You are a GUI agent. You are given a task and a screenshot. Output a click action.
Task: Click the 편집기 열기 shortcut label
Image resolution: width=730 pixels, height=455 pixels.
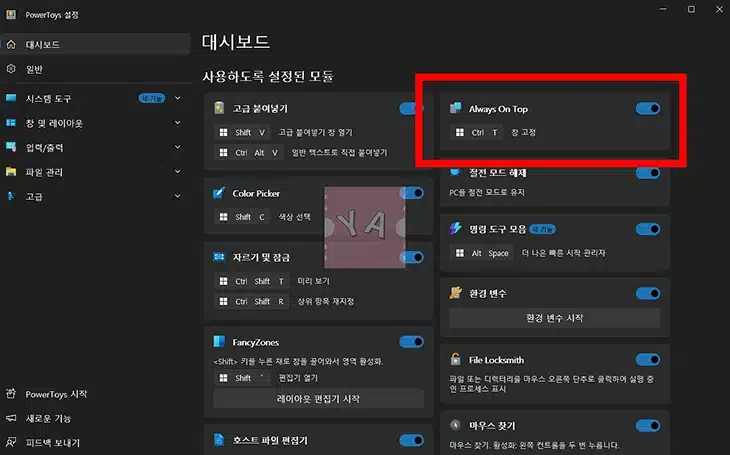click(298, 378)
